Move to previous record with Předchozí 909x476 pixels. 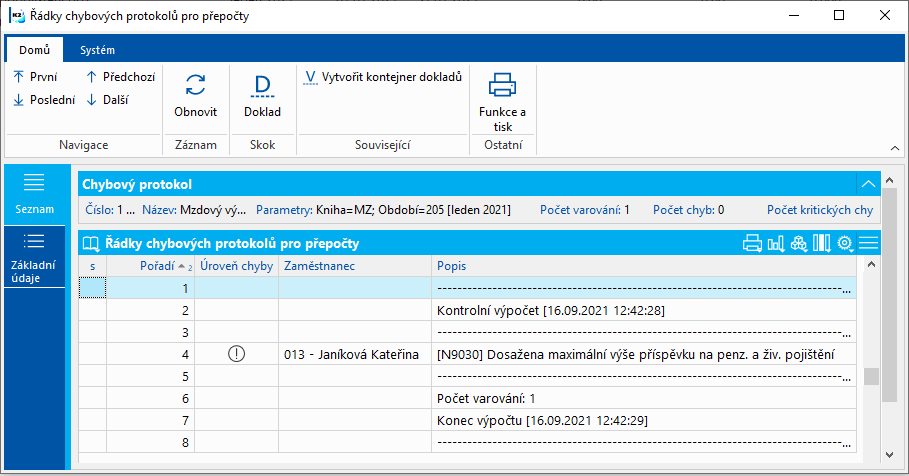121,77
